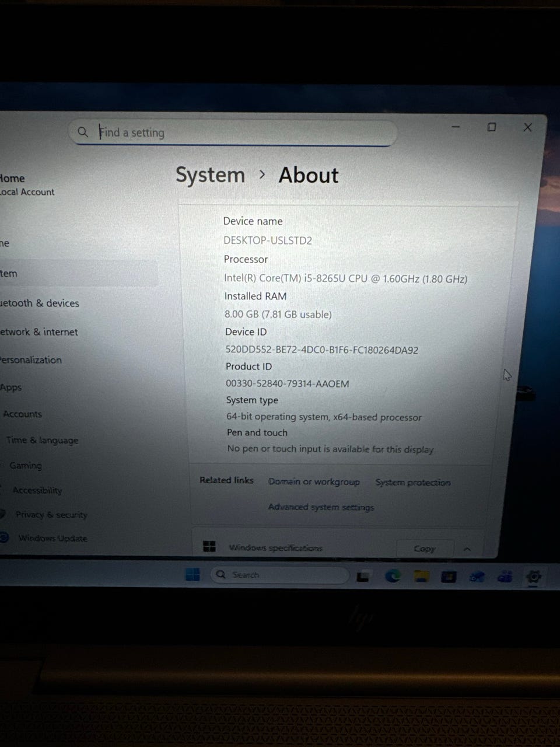Viewport: 560px width, 747px height.
Task: Click the Product ID label
Action: coord(249,366)
